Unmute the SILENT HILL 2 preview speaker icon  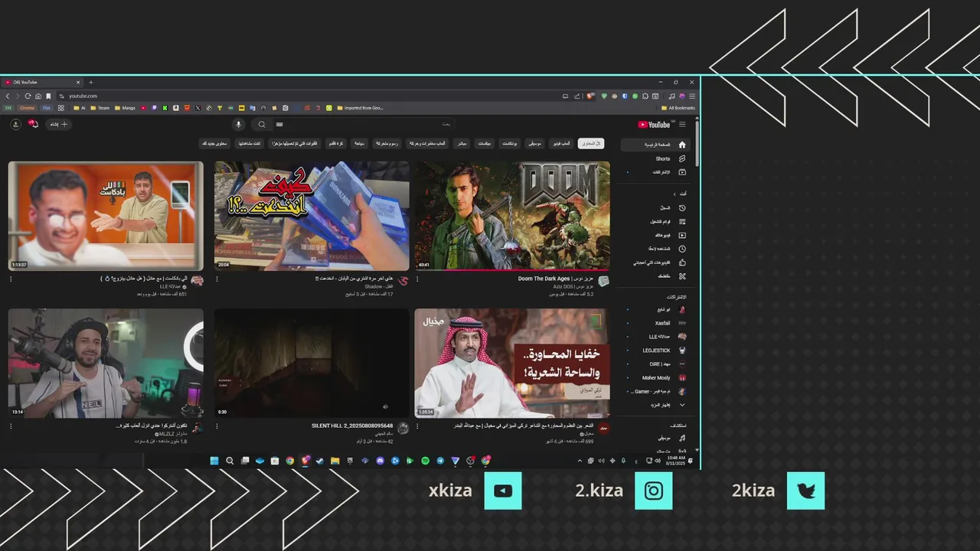[385, 407]
